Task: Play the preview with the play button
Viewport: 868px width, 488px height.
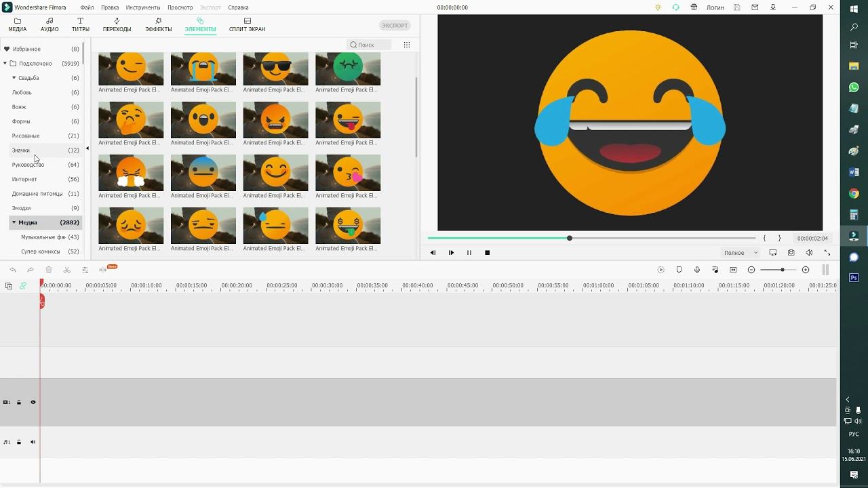Action: point(451,253)
